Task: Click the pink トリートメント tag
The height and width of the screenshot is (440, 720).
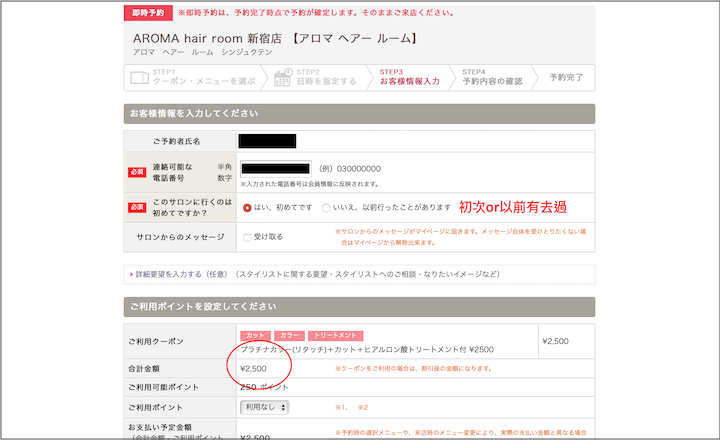Action: tap(335, 336)
